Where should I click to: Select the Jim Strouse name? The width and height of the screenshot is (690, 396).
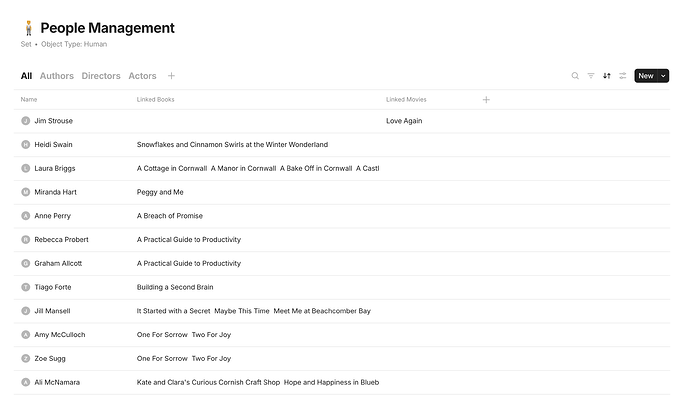click(54, 121)
